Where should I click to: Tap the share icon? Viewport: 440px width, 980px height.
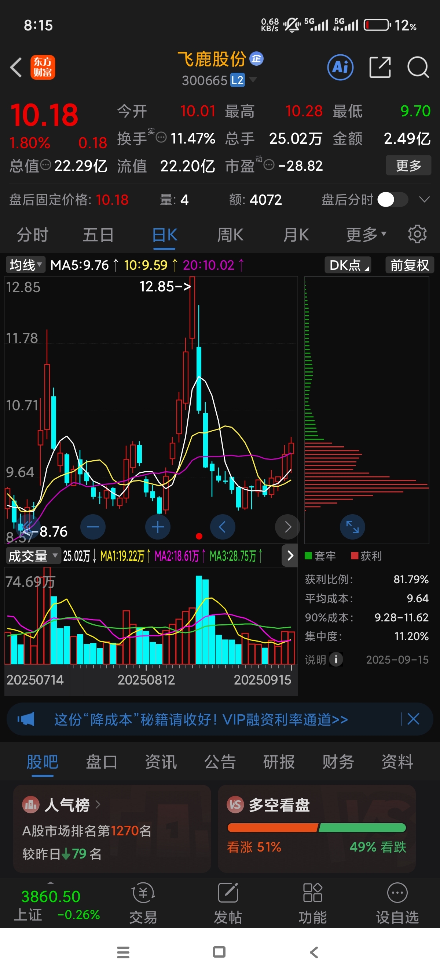tap(380, 67)
